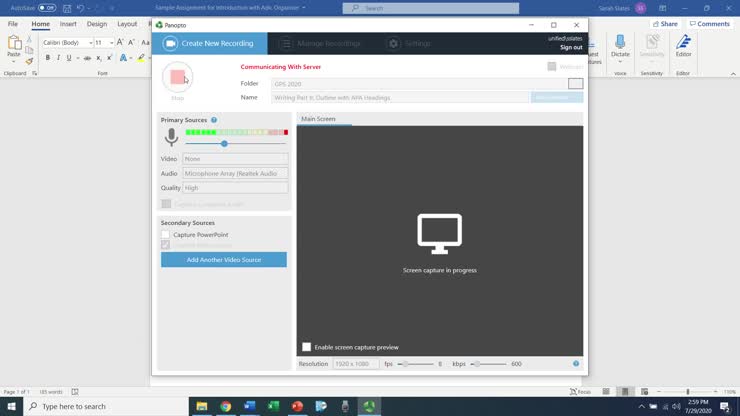Click the Primary Sources help icon
The width and height of the screenshot is (740, 416).
click(214, 120)
